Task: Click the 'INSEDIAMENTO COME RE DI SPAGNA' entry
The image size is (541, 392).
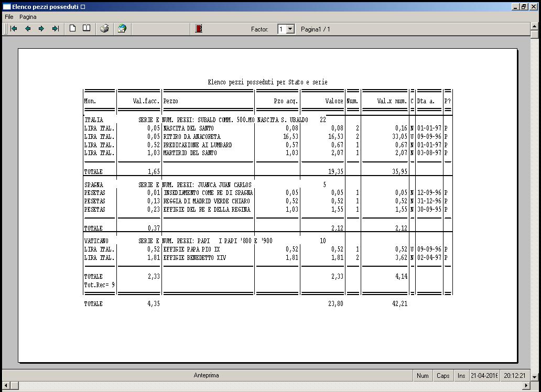Action: coord(208,192)
